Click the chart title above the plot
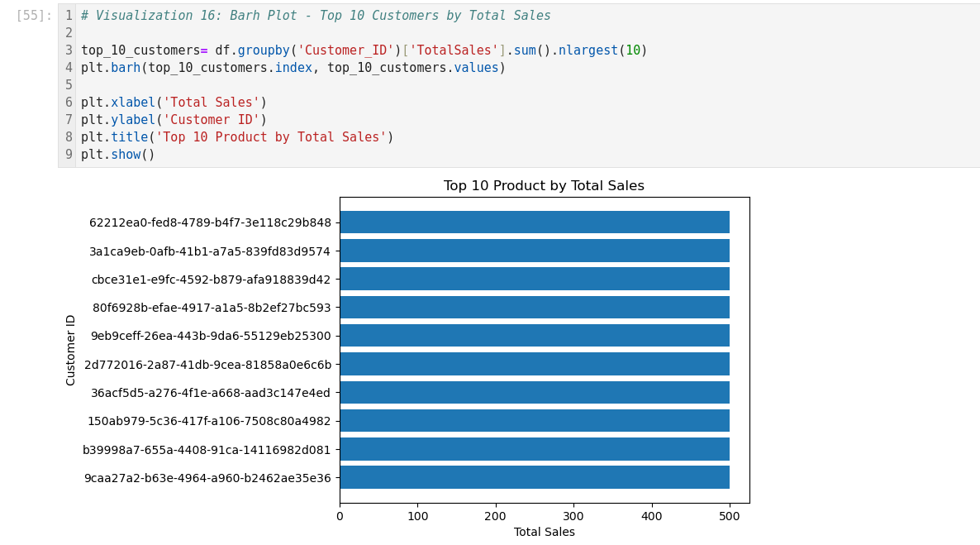Image resolution: width=980 pixels, height=545 pixels. coord(544,186)
